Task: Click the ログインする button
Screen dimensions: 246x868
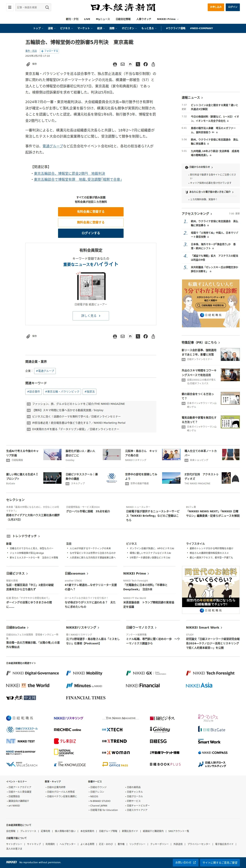Action: pyautogui.click(x=91, y=233)
